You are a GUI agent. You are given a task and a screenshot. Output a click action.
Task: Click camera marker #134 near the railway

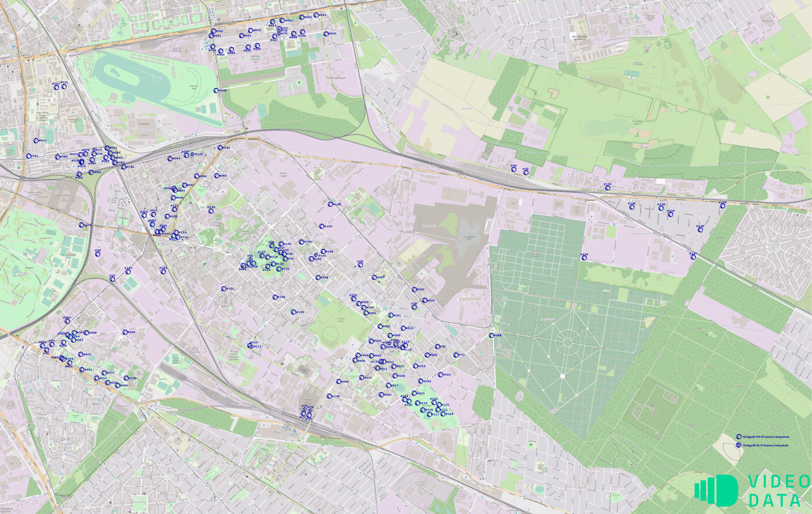pyautogui.click(x=607, y=187)
